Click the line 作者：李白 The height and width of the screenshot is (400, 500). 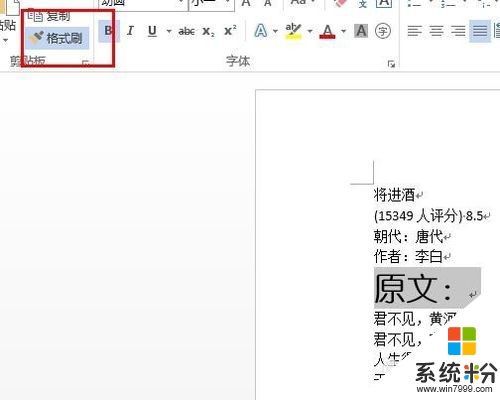[x=408, y=257]
